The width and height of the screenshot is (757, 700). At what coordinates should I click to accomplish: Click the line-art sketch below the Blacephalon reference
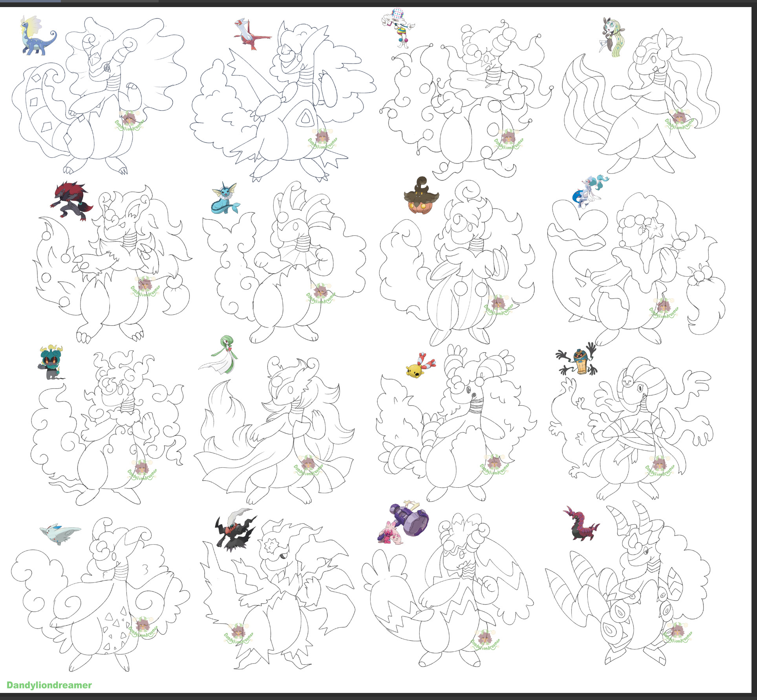coord(466,100)
